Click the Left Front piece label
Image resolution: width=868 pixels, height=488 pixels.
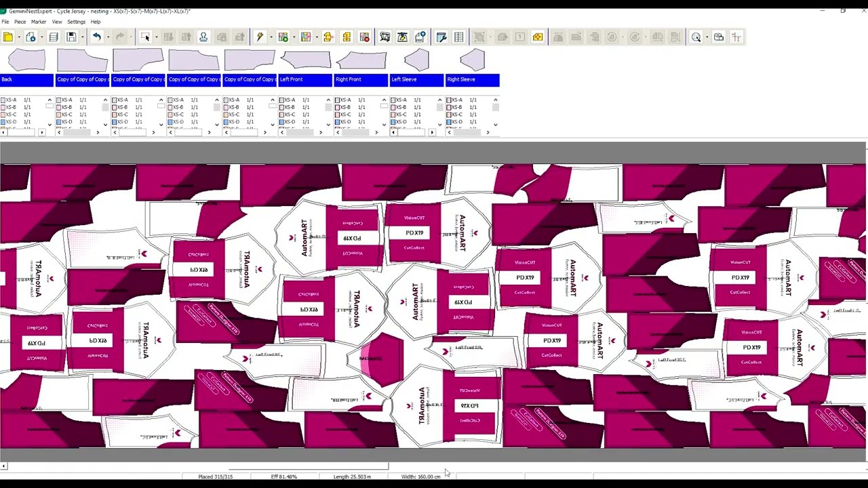pos(305,79)
